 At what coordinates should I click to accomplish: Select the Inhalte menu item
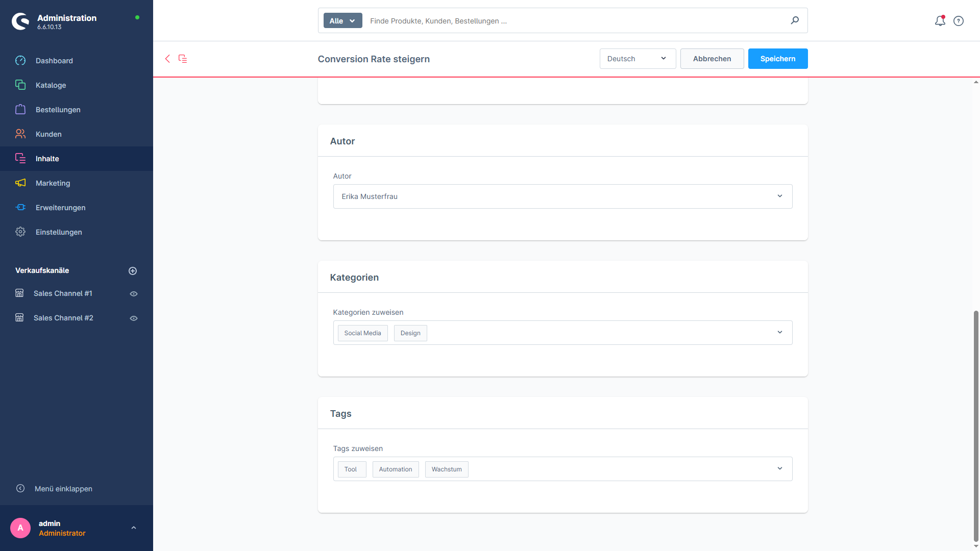[x=77, y=159]
